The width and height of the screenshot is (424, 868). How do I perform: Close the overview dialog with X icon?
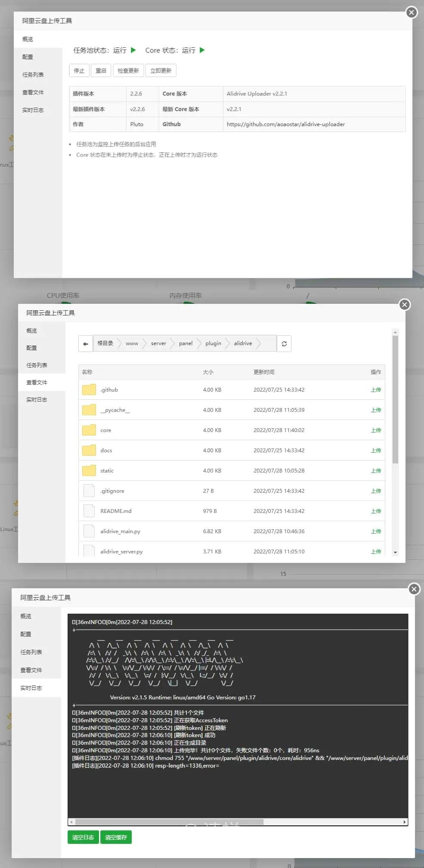pos(412,12)
